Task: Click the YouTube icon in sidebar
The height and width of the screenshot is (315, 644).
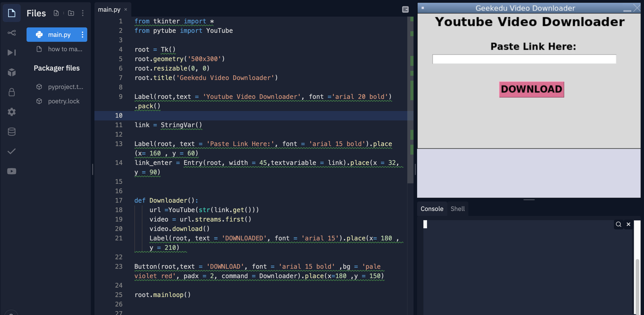Action: click(x=11, y=171)
